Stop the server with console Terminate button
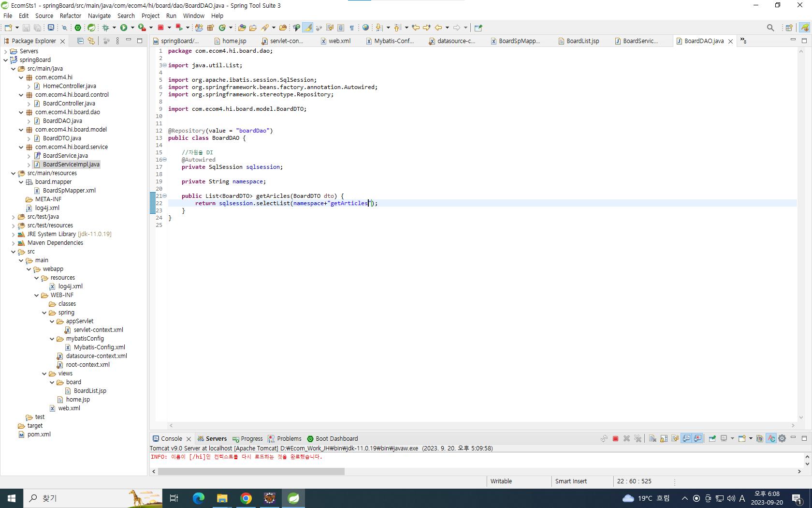The height and width of the screenshot is (508, 812). (x=615, y=439)
